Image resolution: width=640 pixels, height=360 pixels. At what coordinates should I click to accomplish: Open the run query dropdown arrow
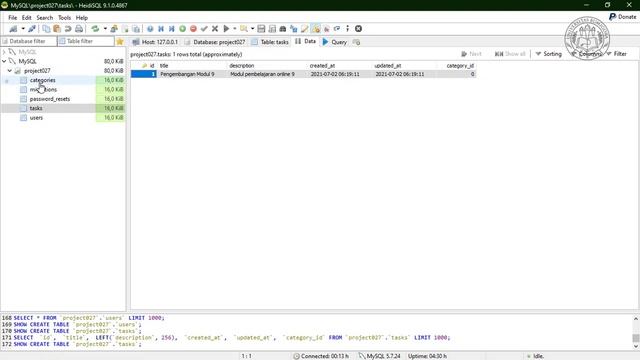pos(235,29)
